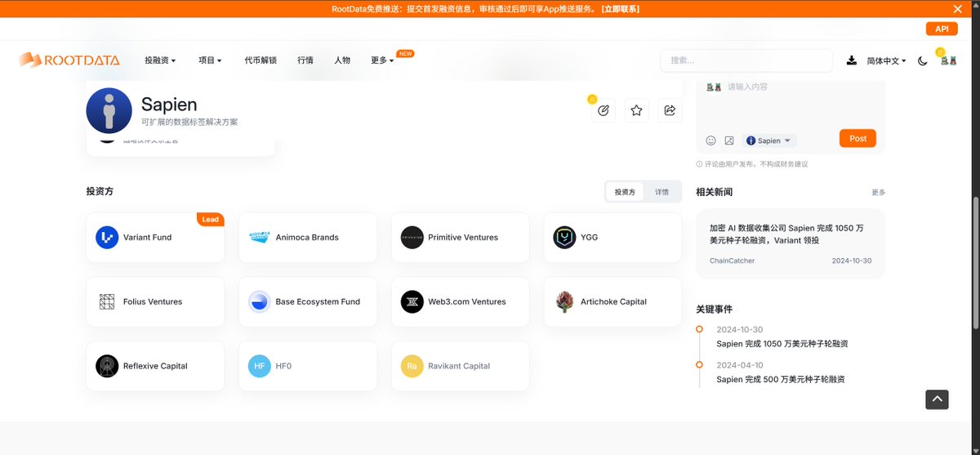Click the 2024-10-30 key event entry
The width and height of the screenshot is (980, 455).
click(782, 337)
